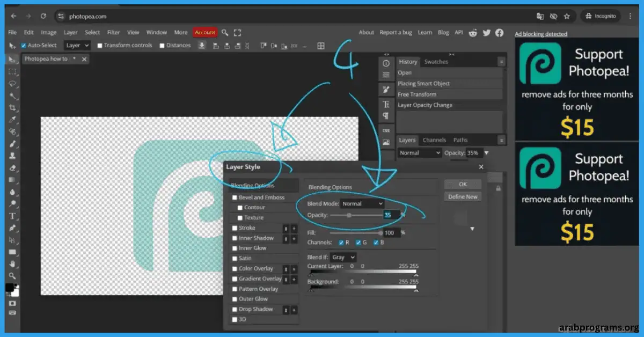
Task: Select the Hand tool
Action: (12, 263)
